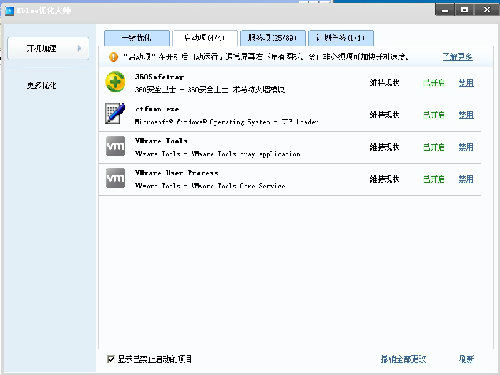Click the 360Safetray entry name

tap(159, 77)
